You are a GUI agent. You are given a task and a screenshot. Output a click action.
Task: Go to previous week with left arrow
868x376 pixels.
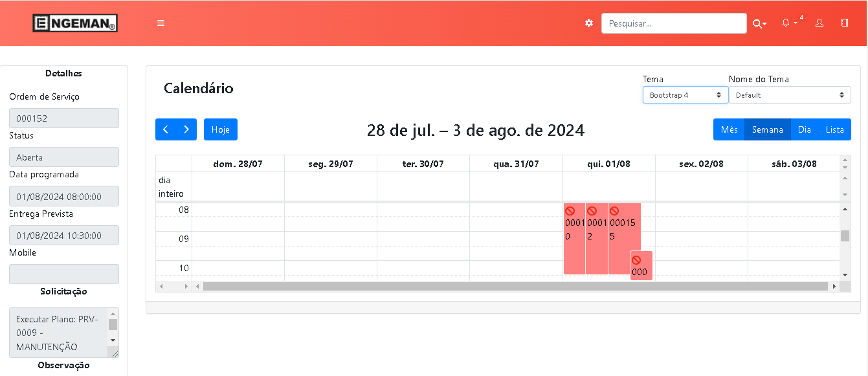pos(166,129)
